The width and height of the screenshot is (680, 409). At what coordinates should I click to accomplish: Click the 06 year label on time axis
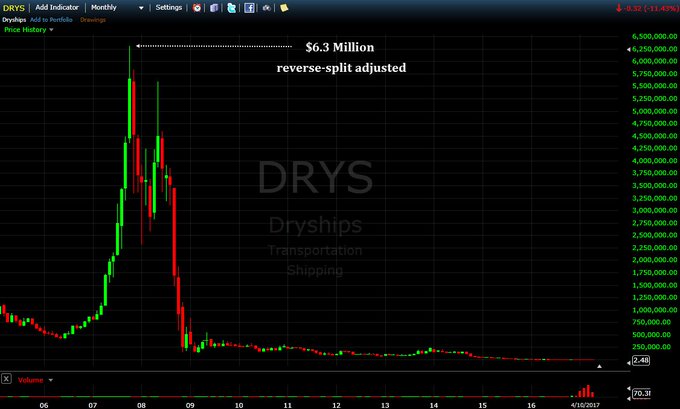(x=44, y=405)
